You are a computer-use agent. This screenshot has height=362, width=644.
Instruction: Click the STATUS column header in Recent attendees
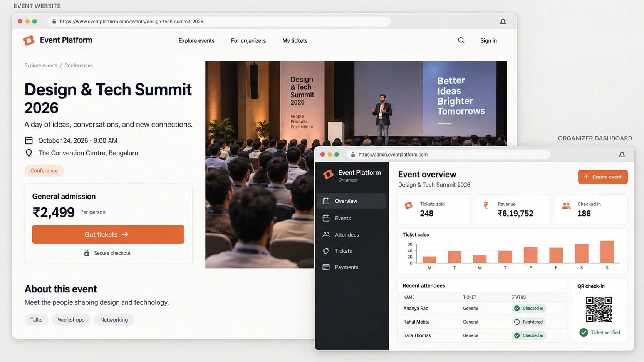(518, 297)
